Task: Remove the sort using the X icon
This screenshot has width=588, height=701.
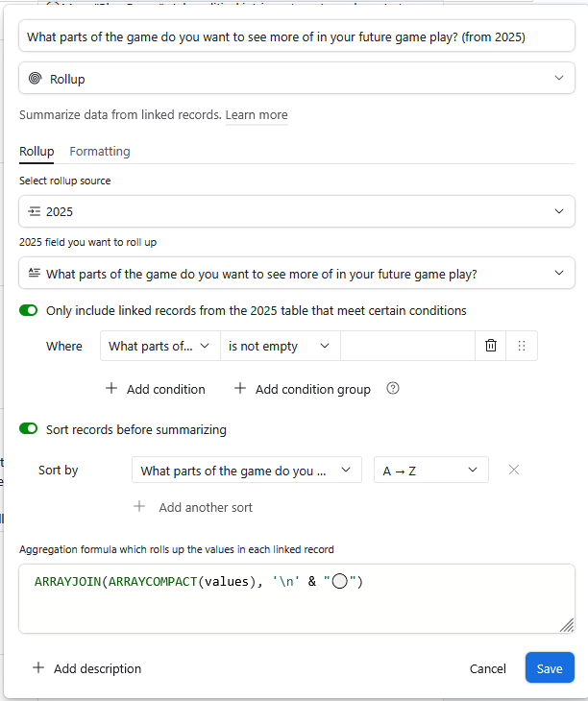Action: pos(514,470)
